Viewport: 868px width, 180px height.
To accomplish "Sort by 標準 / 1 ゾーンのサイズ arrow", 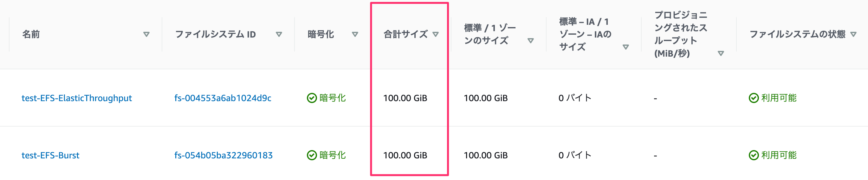I will point(530,41).
